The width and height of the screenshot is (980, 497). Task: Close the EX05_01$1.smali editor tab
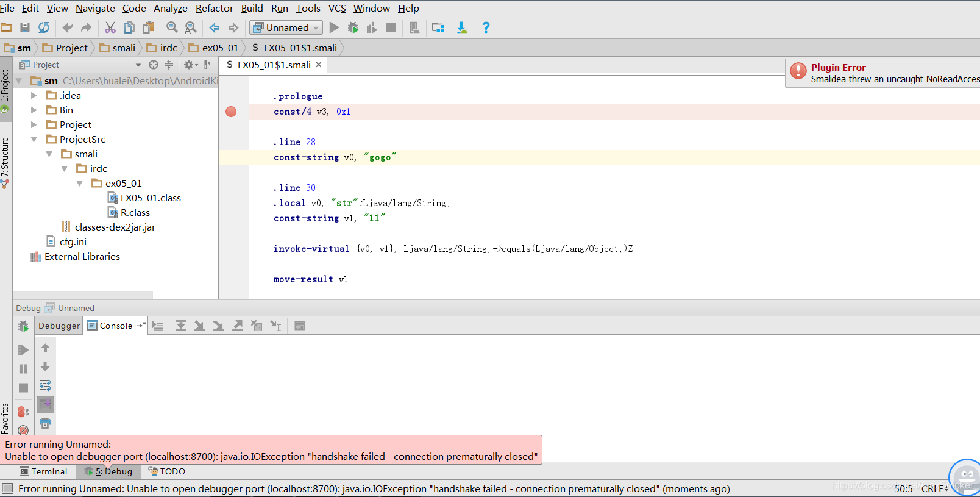click(318, 65)
